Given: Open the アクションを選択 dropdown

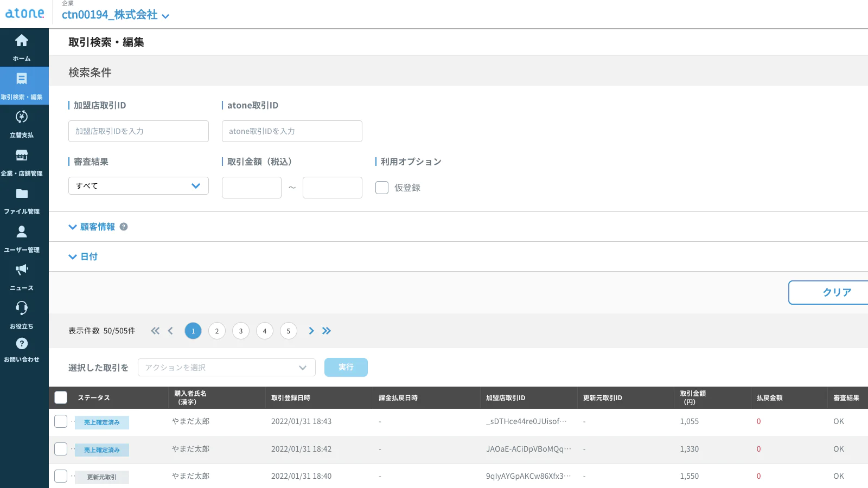Looking at the screenshot, I should tap(226, 368).
